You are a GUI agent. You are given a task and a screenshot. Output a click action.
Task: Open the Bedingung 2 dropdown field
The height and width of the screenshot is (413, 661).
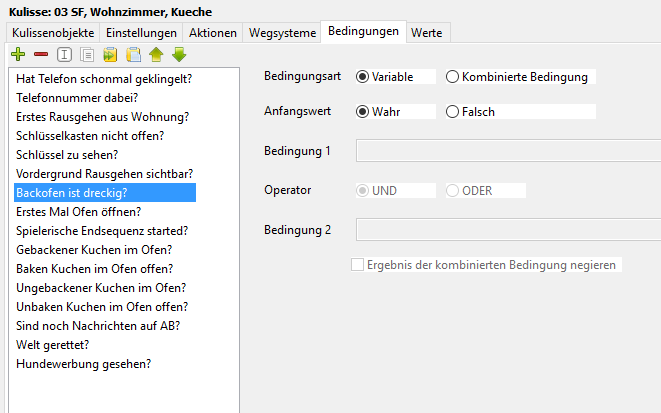click(508, 229)
